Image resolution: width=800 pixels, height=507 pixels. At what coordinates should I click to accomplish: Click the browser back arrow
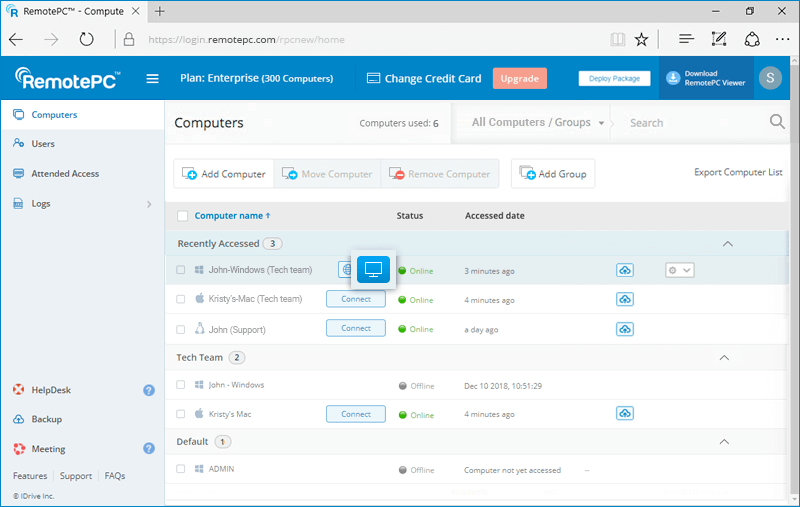[16, 39]
